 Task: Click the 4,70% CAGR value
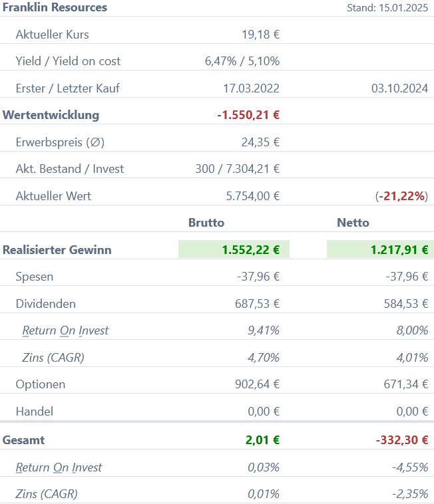264,358
